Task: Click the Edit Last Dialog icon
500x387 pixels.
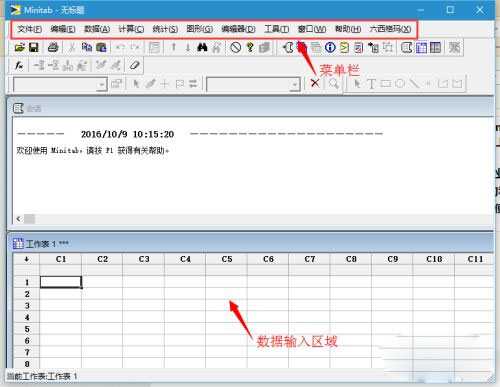Action: pos(154,47)
